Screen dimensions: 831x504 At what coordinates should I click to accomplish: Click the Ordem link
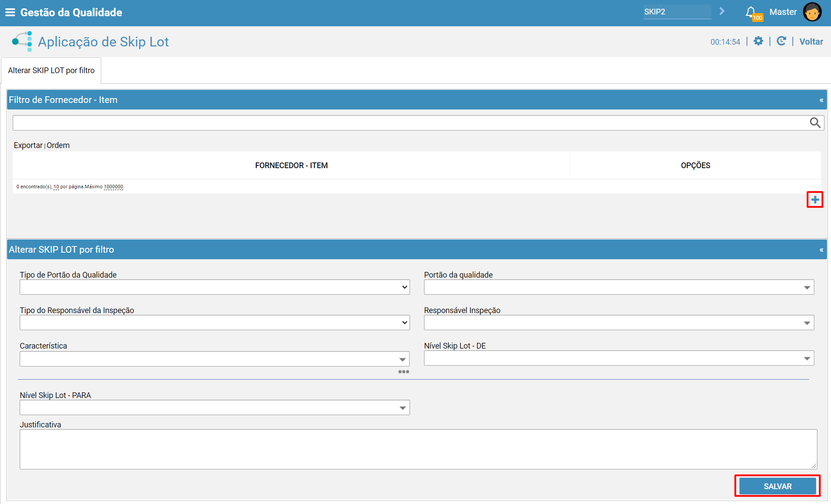[x=58, y=145]
